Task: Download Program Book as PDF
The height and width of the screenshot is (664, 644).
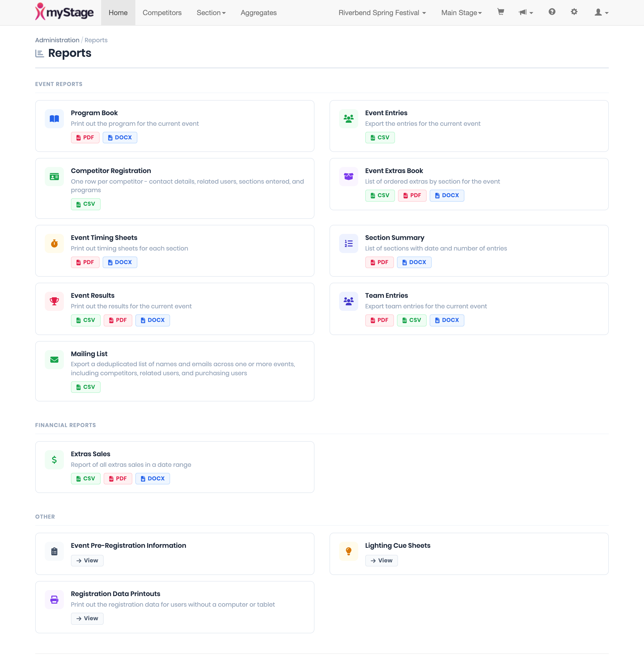Action: click(x=85, y=138)
